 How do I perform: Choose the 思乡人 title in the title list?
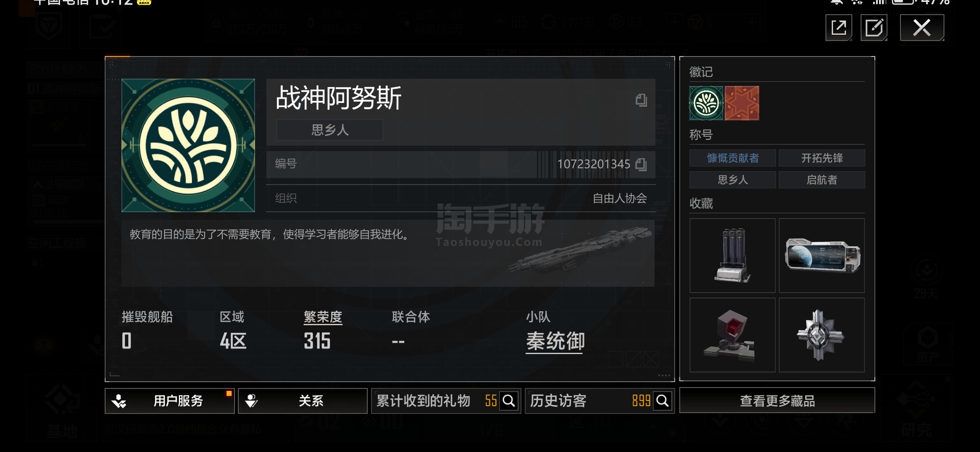[x=733, y=180]
